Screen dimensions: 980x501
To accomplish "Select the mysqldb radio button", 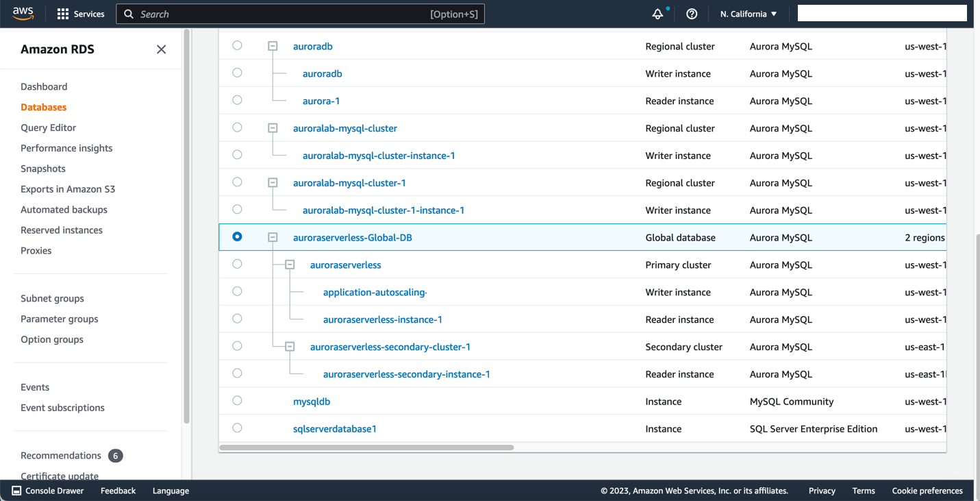I will click(x=237, y=400).
